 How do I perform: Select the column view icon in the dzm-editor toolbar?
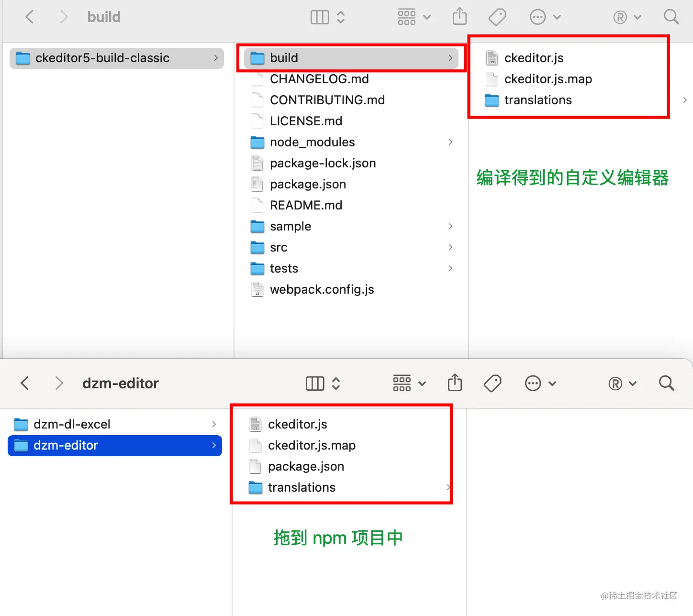point(314,383)
